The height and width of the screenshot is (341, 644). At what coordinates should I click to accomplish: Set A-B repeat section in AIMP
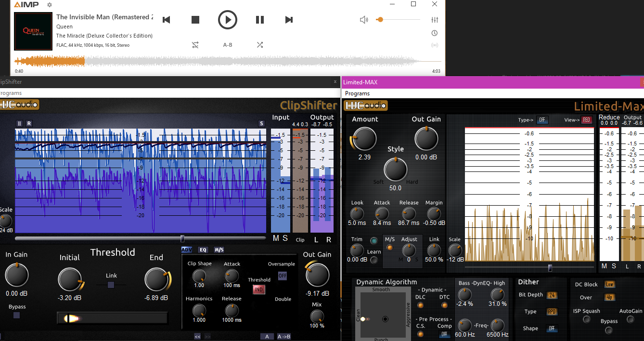coord(228,45)
